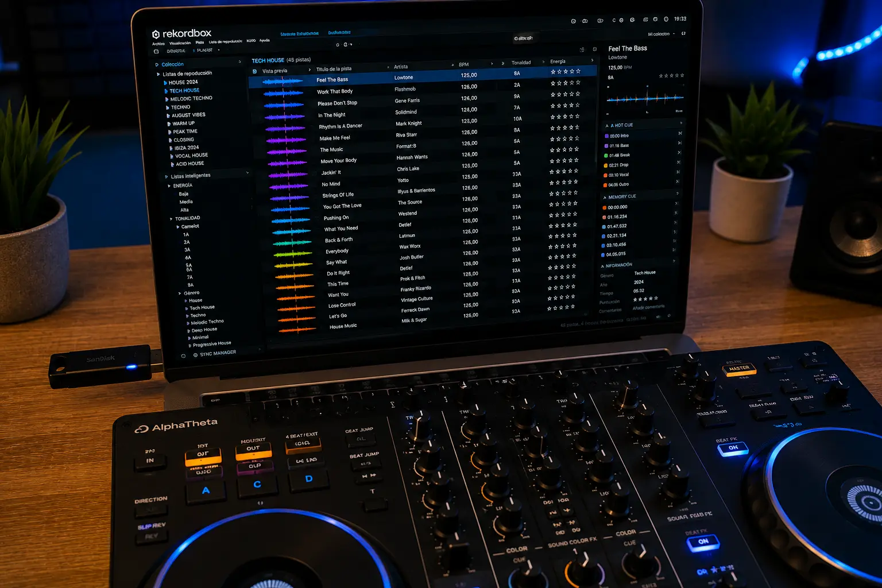Sort by the Título de la pista column
The image size is (882, 588).
(334, 69)
